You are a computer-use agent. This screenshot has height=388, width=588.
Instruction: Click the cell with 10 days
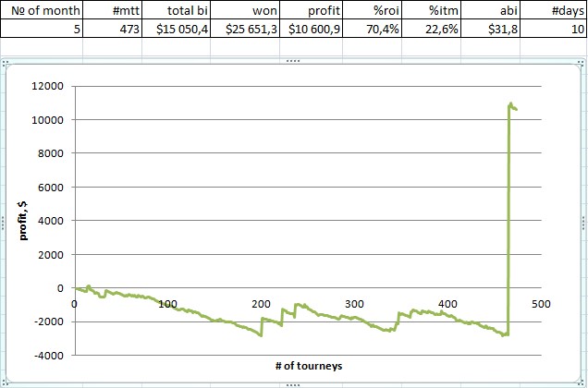(554, 29)
